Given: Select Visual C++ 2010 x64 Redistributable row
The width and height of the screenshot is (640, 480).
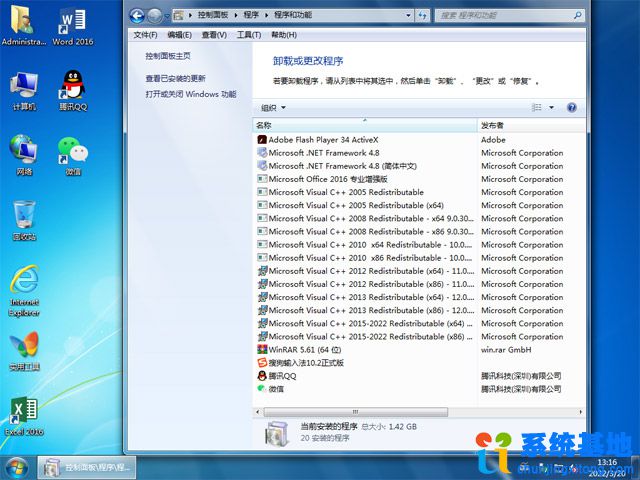Looking at the screenshot, I should click(419, 244).
